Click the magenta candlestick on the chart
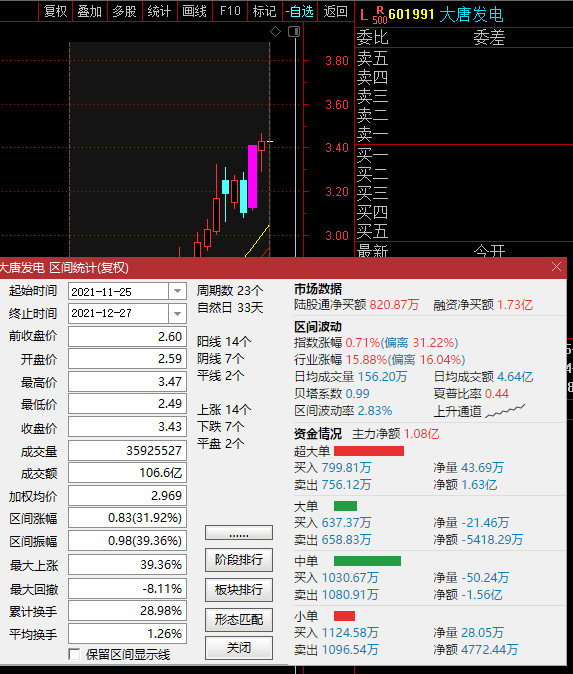 (x=252, y=177)
